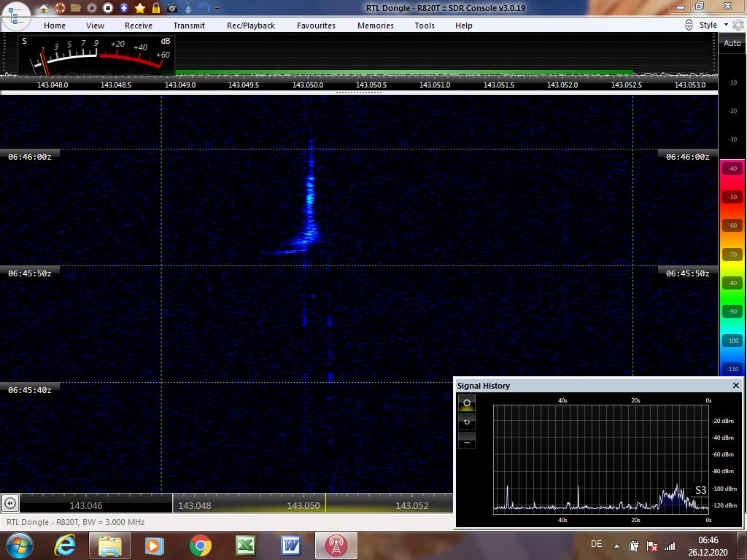Click the lifebuoy help icon
Screen dimensions: 747x560
[60, 8]
